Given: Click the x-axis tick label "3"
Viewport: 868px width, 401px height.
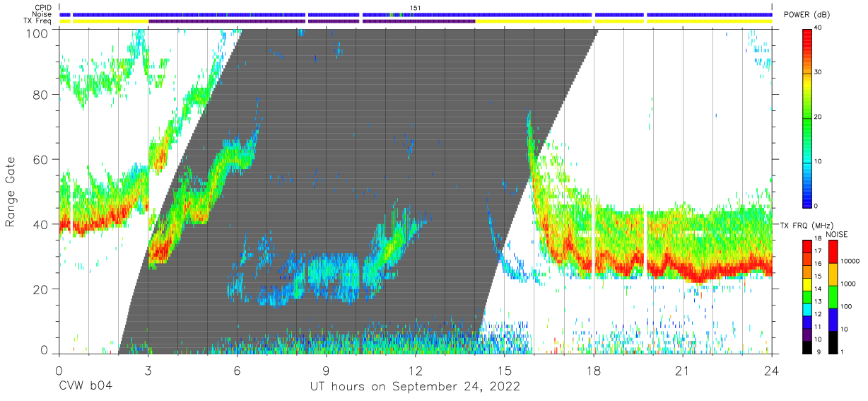Looking at the screenshot, I should [x=148, y=370].
